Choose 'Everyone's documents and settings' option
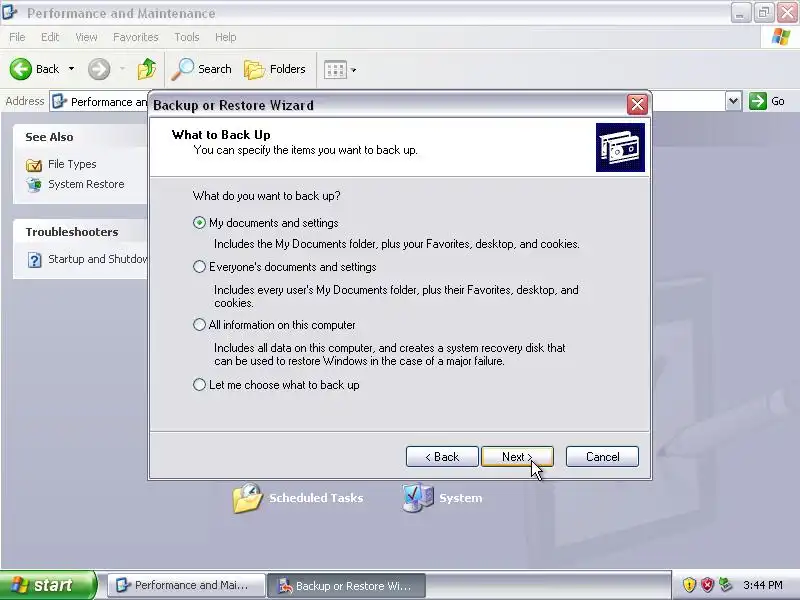The height and width of the screenshot is (600, 800). point(199,267)
